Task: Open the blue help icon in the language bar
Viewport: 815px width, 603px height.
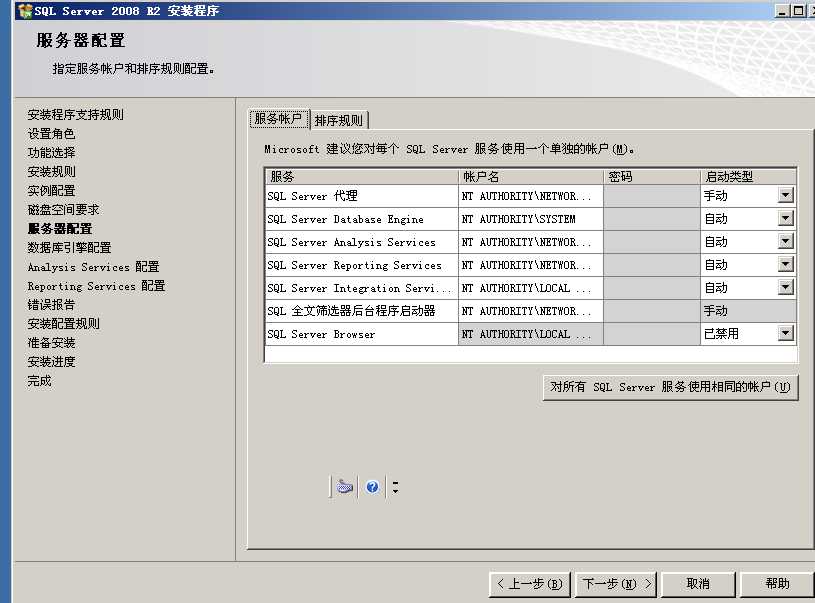Action: pos(372,487)
